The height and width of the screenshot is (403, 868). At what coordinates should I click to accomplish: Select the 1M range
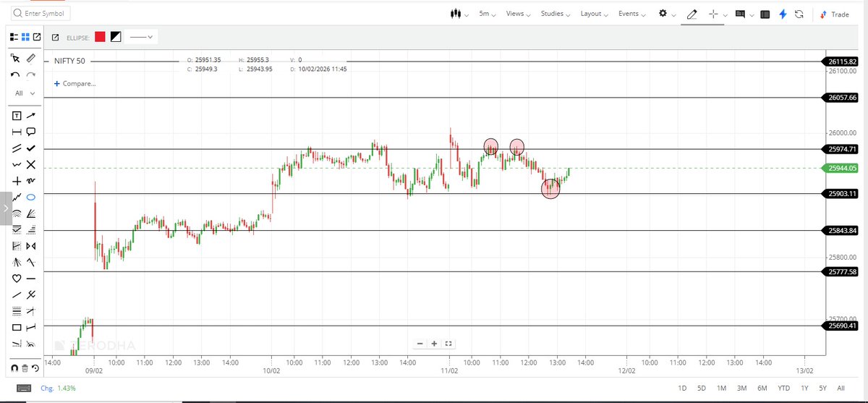[x=722, y=389]
